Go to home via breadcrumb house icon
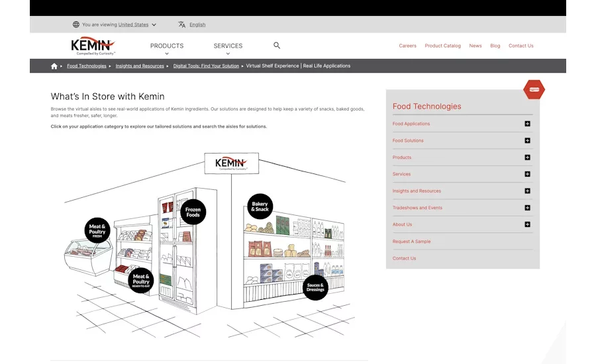Viewport: 596px width, 364px height. pyautogui.click(x=54, y=66)
